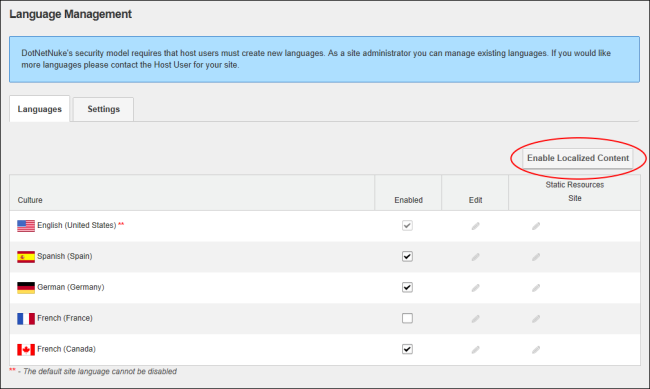This screenshot has height=389, width=650.
Task: Disable the Spanish (Spain) language checkbox
Action: (x=407, y=256)
